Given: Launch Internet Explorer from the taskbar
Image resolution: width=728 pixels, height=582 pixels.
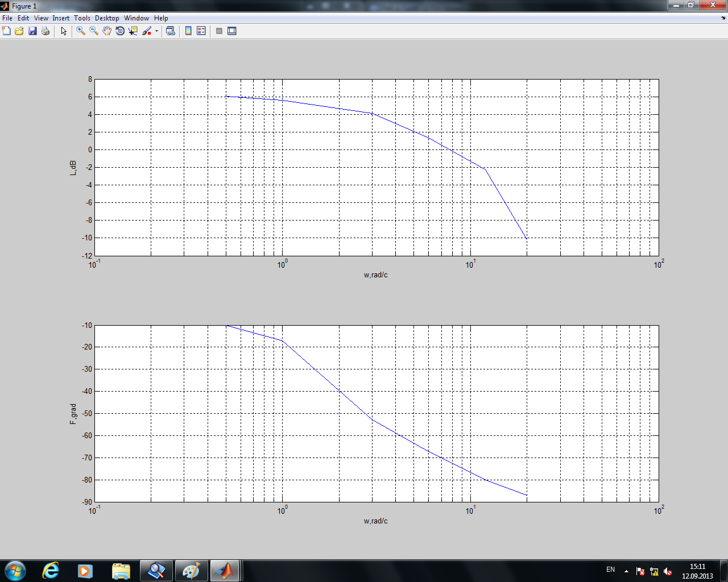Looking at the screenshot, I should tap(51, 571).
